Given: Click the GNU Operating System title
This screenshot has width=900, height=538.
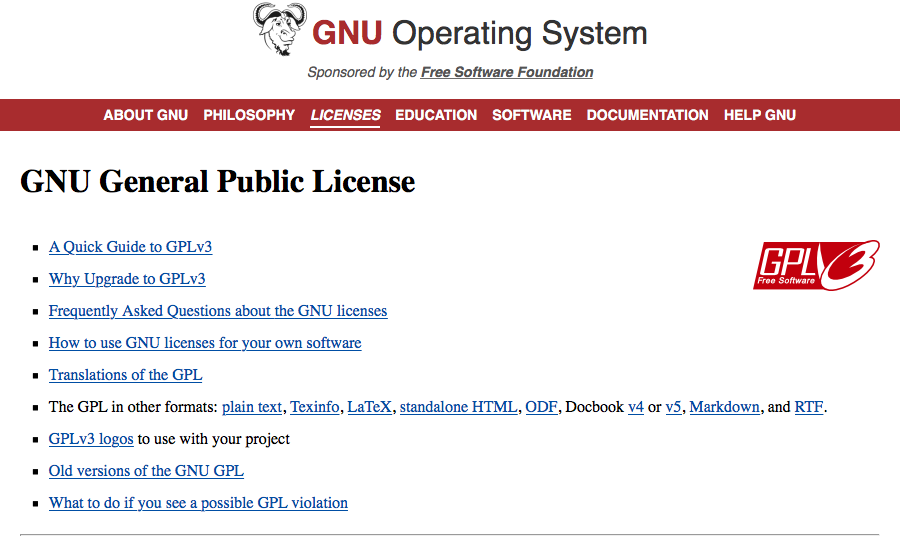Looking at the screenshot, I should click(480, 33).
